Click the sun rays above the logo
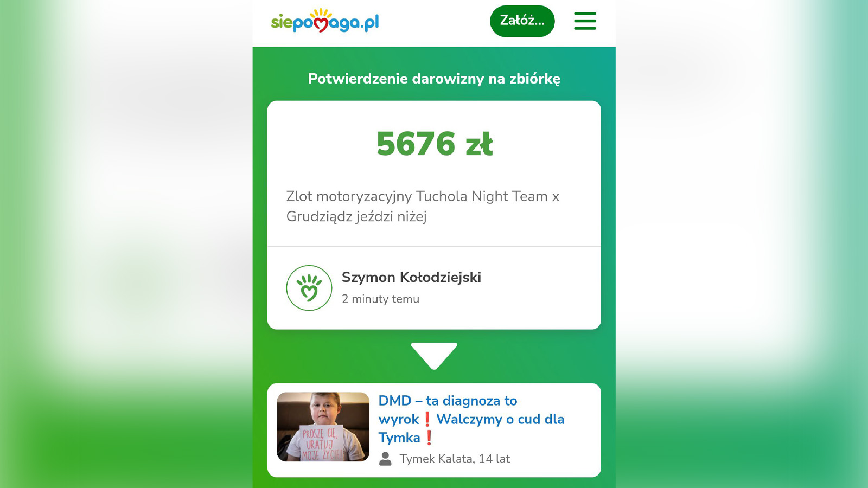Screen dimensions: 868x488 click(322, 14)
